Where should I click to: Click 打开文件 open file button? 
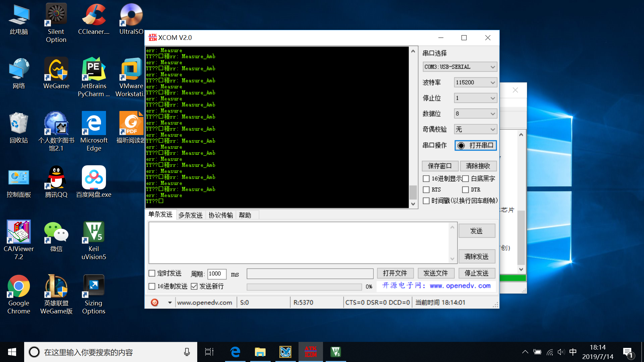[x=395, y=273]
